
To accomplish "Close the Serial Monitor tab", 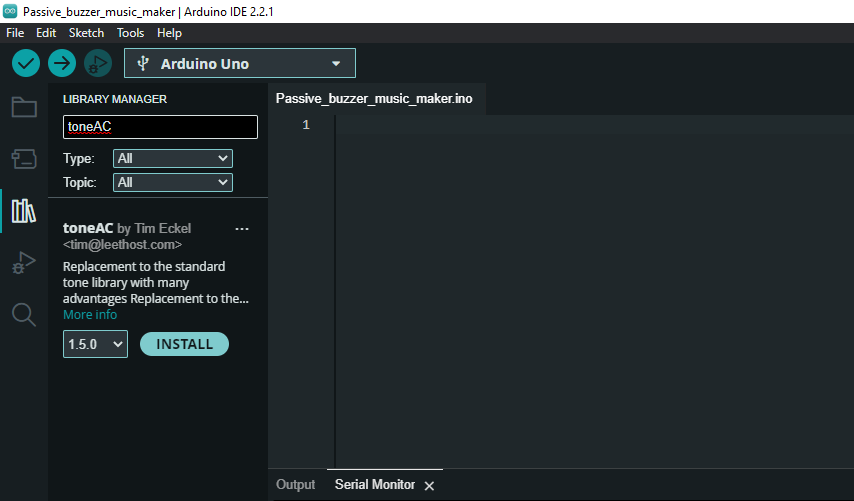I will pos(429,486).
